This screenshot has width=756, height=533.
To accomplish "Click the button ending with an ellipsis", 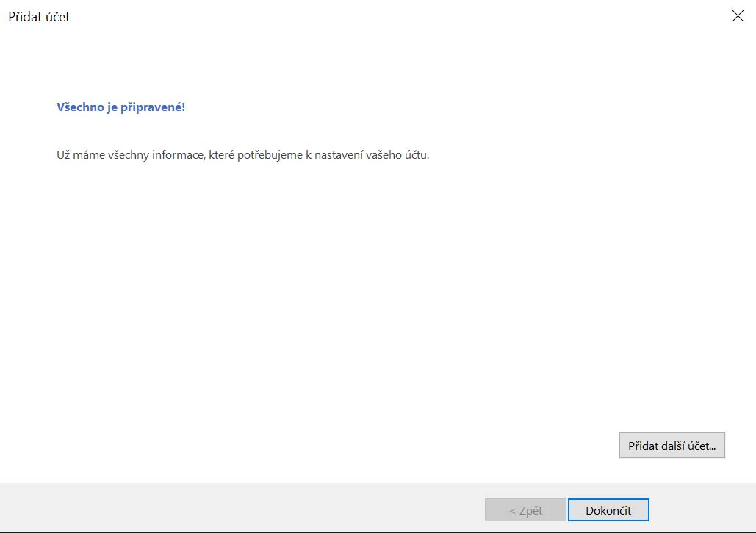I will tap(672, 446).
